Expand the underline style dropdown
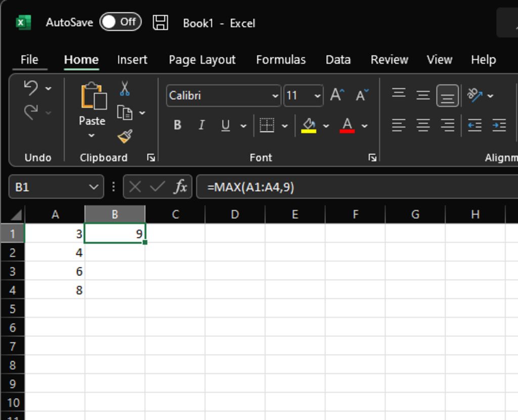The width and height of the screenshot is (518, 420). (243, 126)
